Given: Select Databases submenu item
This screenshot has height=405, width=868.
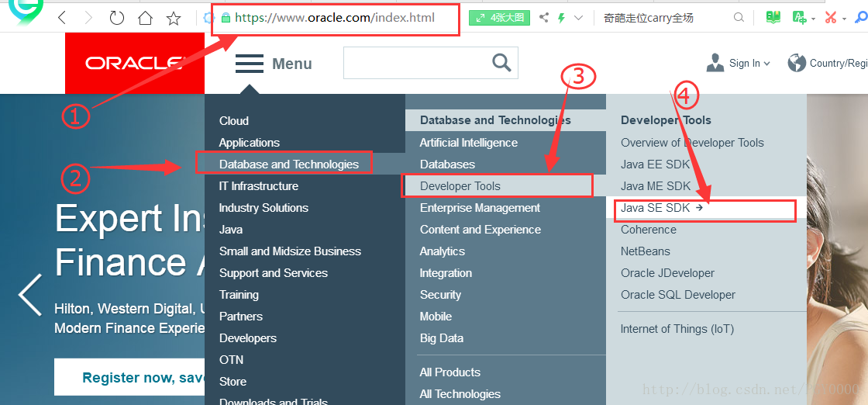Looking at the screenshot, I should (x=447, y=164).
